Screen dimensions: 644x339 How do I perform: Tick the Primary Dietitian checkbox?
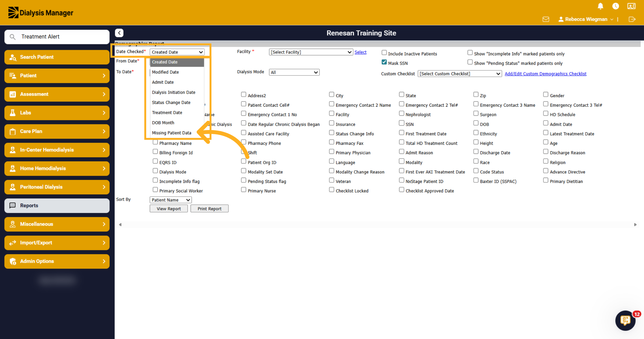tap(546, 180)
